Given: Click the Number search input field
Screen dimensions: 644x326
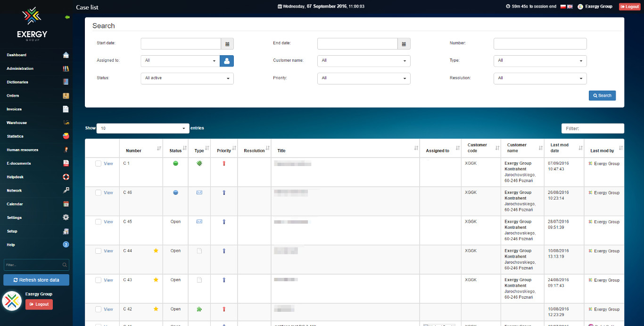Looking at the screenshot, I should pyautogui.click(x=540, y=44).
